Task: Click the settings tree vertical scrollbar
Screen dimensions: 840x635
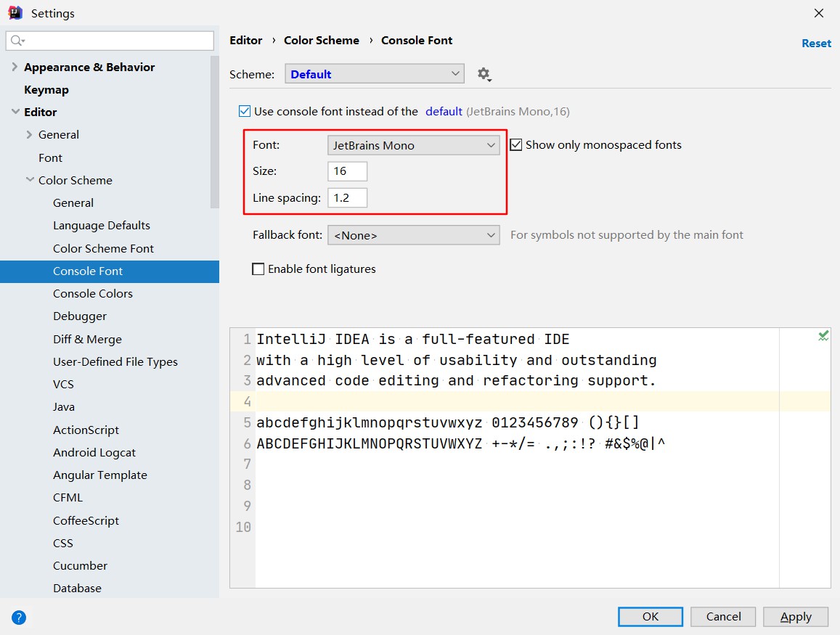Action: click(214, 131)
